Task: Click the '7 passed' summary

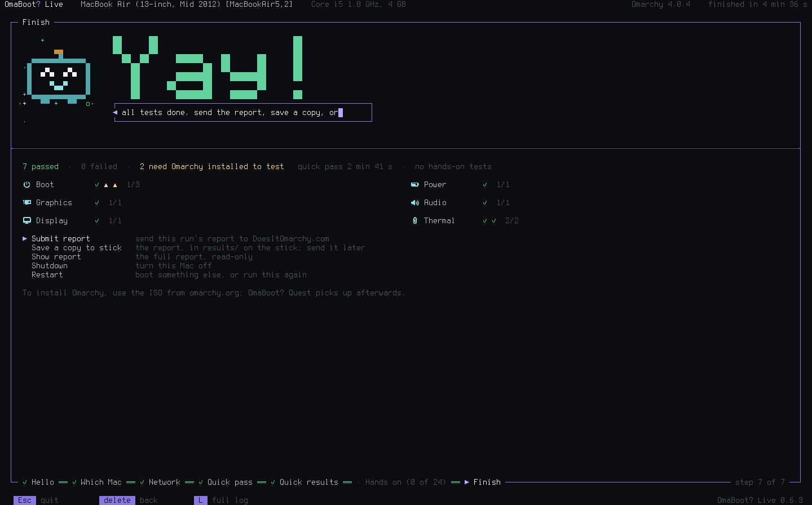Action: point(41,166)
